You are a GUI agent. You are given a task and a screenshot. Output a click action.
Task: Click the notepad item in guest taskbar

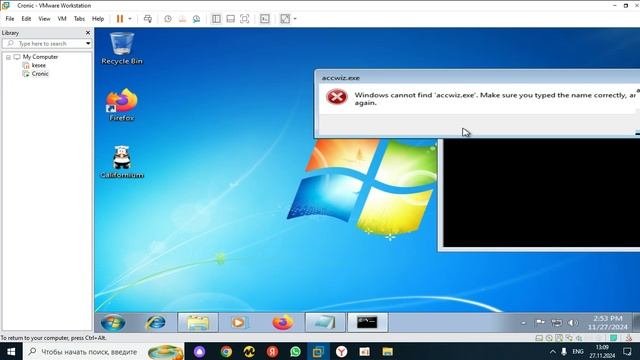tap(325, 323)
